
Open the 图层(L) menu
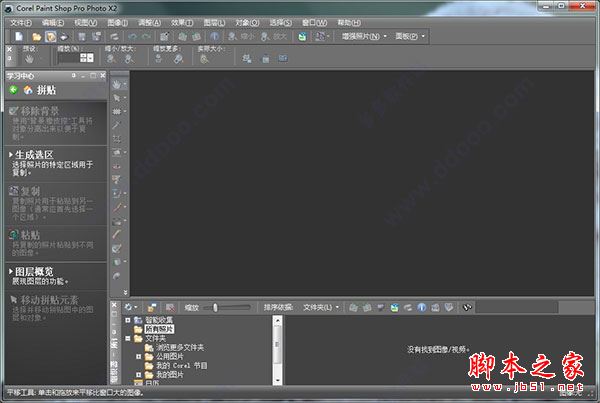coord(214,23)
